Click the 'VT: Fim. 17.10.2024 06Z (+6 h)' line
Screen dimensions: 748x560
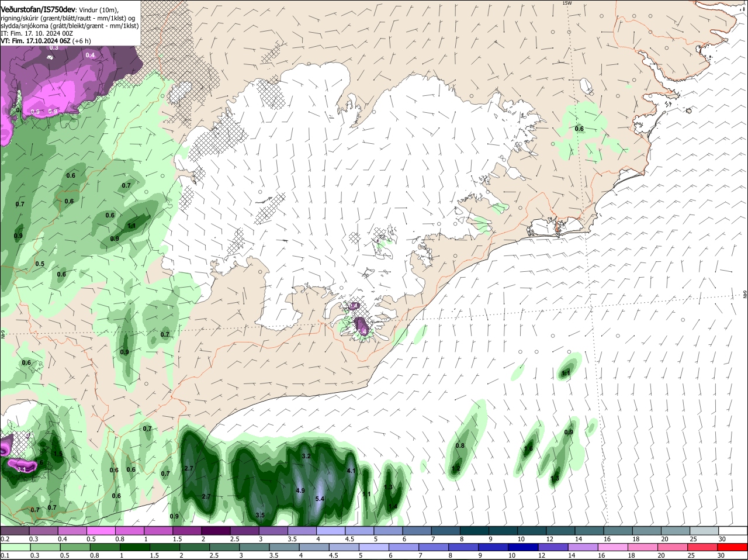tap(46, 42)
